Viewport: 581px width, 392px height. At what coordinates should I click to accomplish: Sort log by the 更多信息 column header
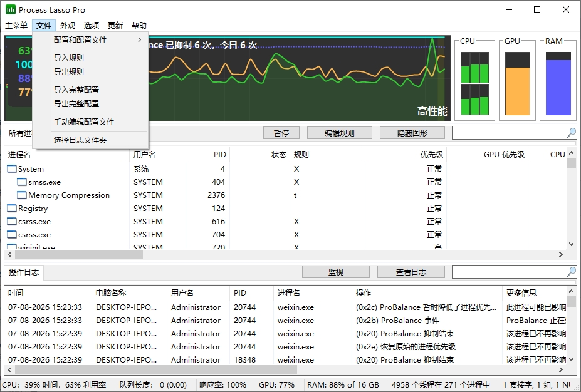[535, 293]
